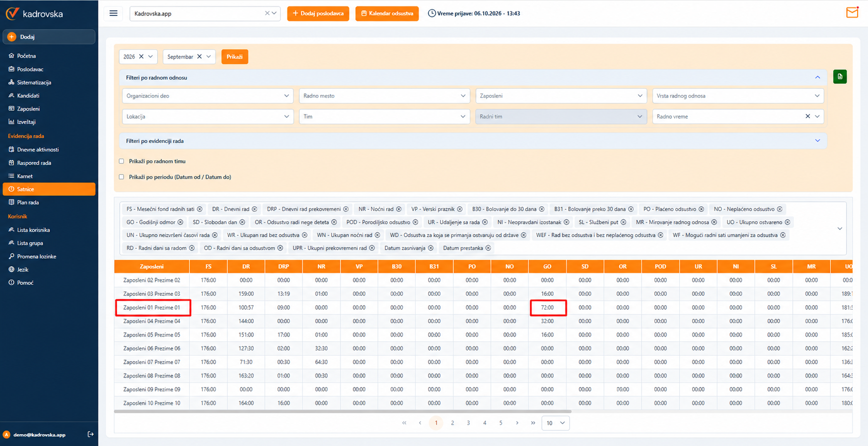Export timesheet using the green file icon
Image resolution: width=868 pixels, height=446 pixels.
(x=840, y=76)
